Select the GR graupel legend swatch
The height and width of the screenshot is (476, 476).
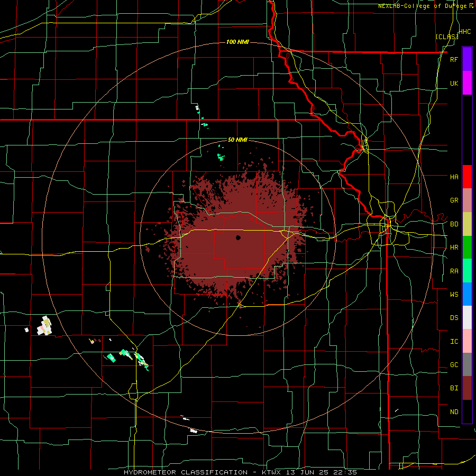click(467, 200)
